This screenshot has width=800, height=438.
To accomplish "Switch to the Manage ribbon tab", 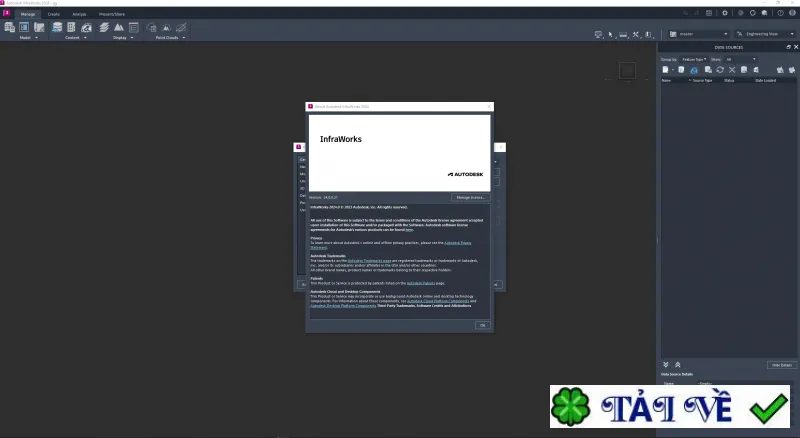I will tap(28, 14).
